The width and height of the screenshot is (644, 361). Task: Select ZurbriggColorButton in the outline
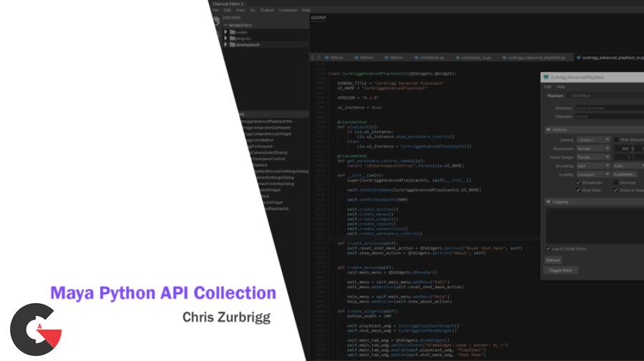(x=260, y=140)
